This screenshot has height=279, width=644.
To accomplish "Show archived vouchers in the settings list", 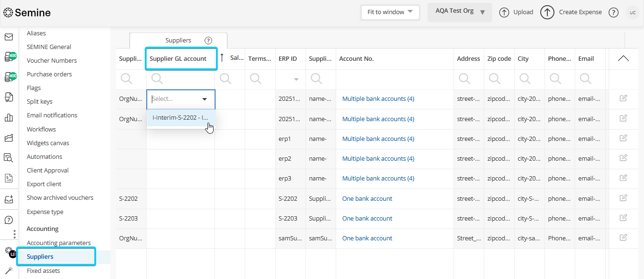I will [x=60, y=197].
